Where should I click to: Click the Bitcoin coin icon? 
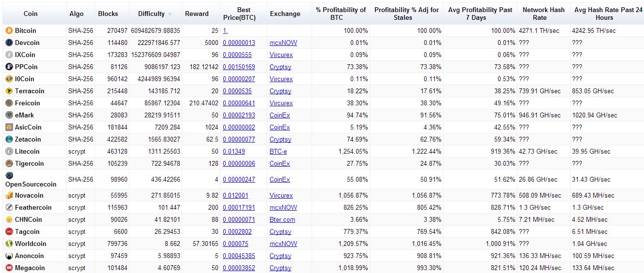[x=9, y=30]
